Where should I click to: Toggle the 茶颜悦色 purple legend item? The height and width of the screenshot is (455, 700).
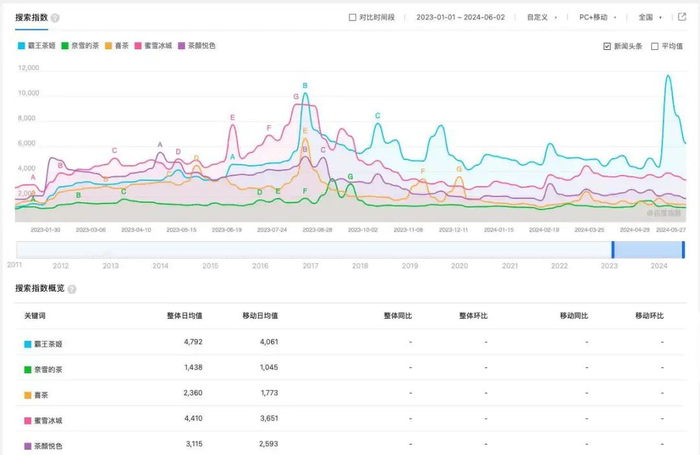[197, 46]
